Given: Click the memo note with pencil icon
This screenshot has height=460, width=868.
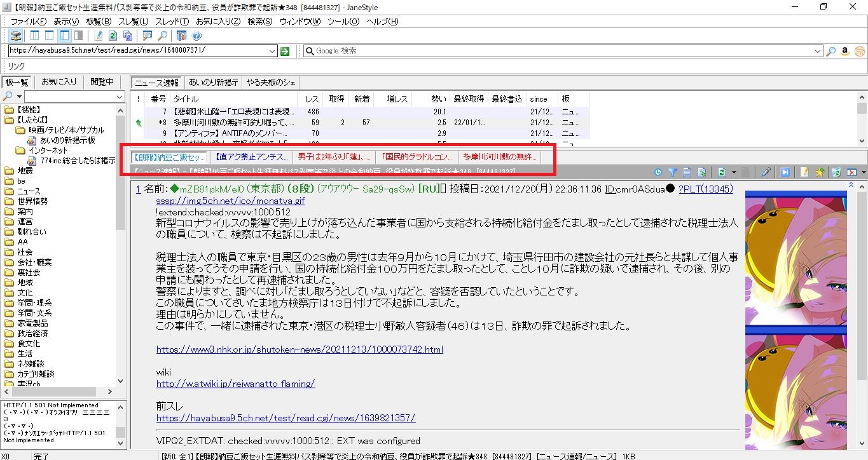Looking at the screenshot, I should pos(805,172).
